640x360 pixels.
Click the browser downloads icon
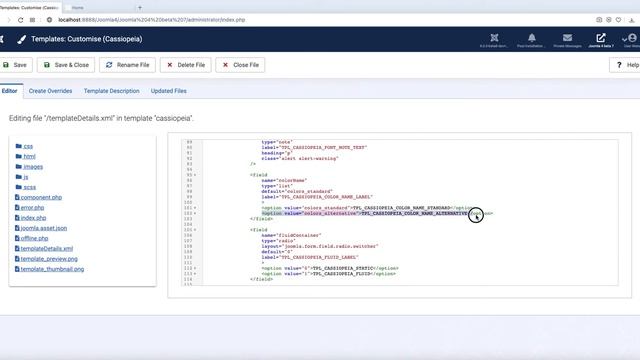[x=631, y=20]
